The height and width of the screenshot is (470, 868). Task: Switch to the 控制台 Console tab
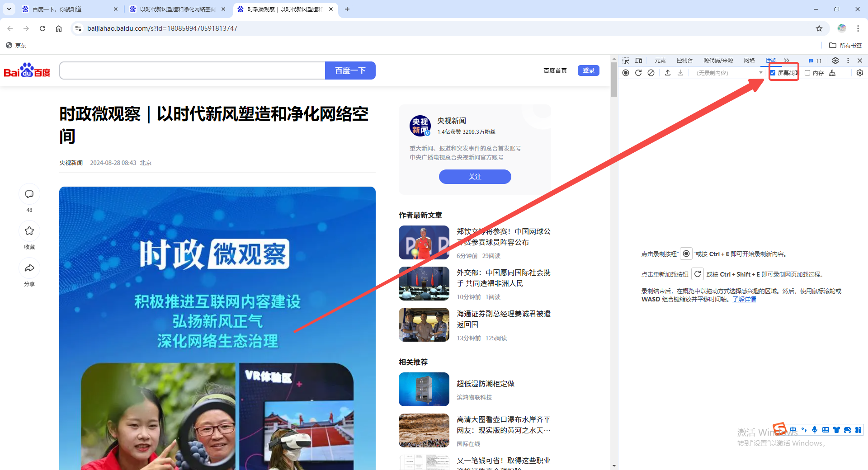tap(684, 61)
